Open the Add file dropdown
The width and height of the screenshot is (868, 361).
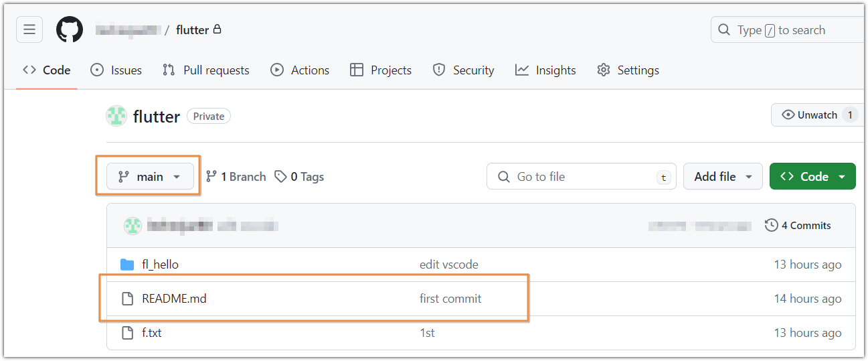tap(723, 177)
